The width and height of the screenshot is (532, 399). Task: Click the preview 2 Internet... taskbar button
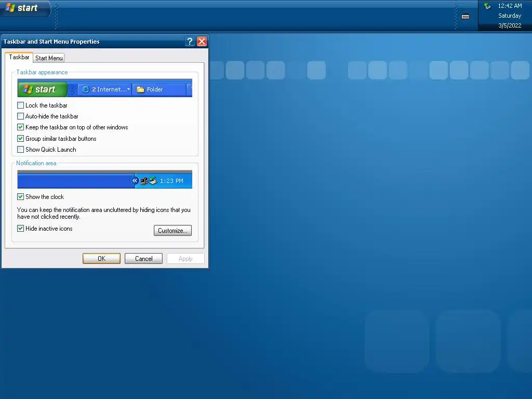click(x=105, y=89)
